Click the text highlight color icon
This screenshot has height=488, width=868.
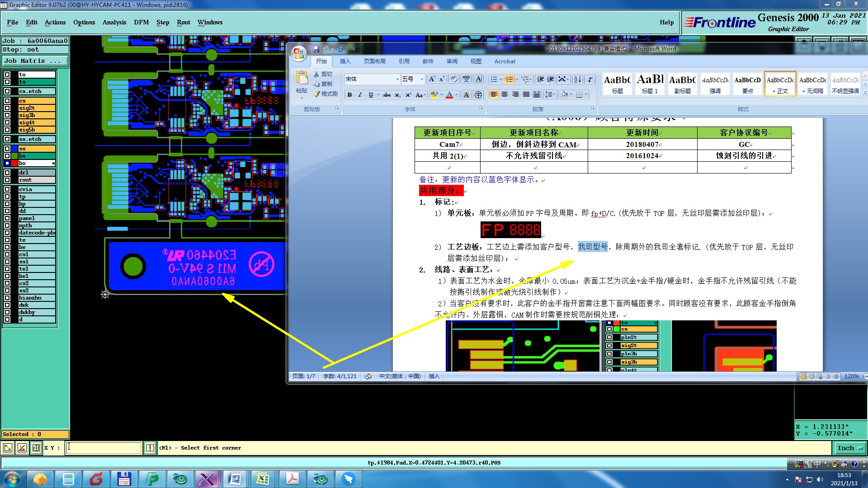pyautogui.click(x=434, y=95)
